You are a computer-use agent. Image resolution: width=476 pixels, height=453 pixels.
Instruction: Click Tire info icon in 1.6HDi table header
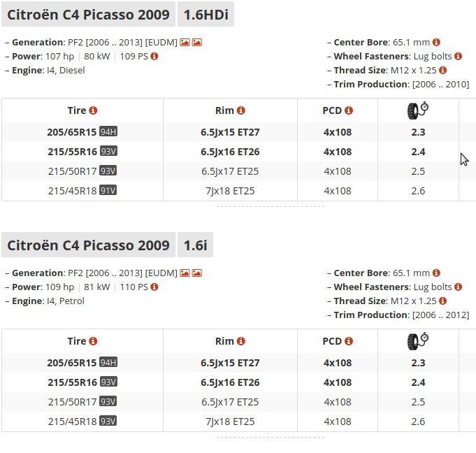pos(94,110)
